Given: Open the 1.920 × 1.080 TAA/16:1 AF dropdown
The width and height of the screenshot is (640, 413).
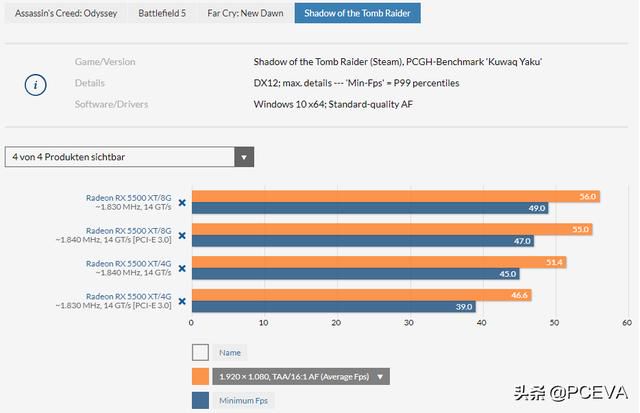Looking at the screenshot, I should point(301,376).
